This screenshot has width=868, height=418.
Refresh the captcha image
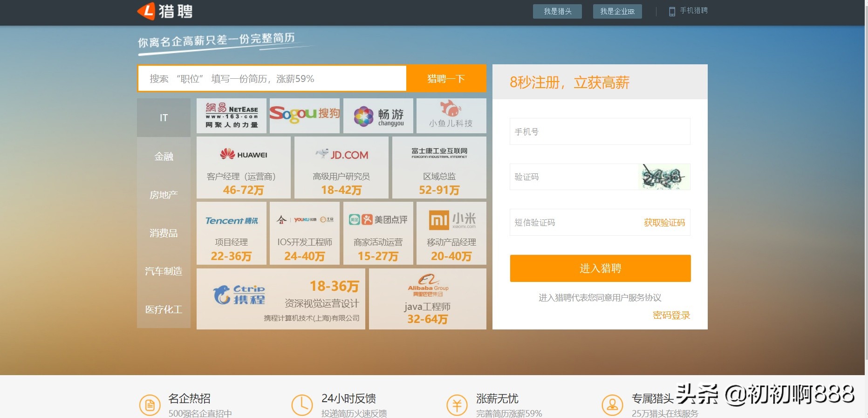point(663,177)
